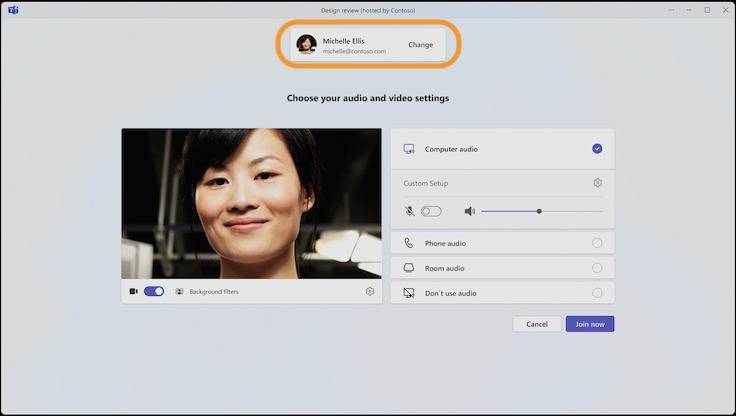Click the Phone audio handset icon
This screenshot has width=736, height=416.
coord(409,243)
